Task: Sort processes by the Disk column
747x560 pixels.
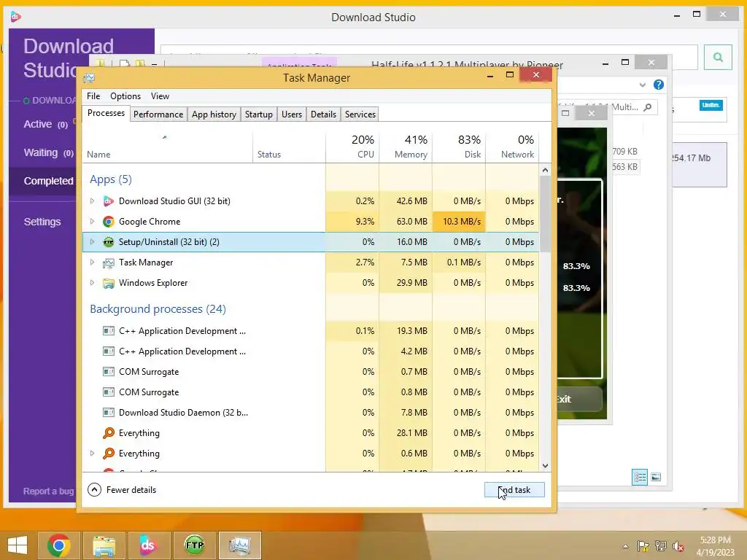Action: (460, 147)
